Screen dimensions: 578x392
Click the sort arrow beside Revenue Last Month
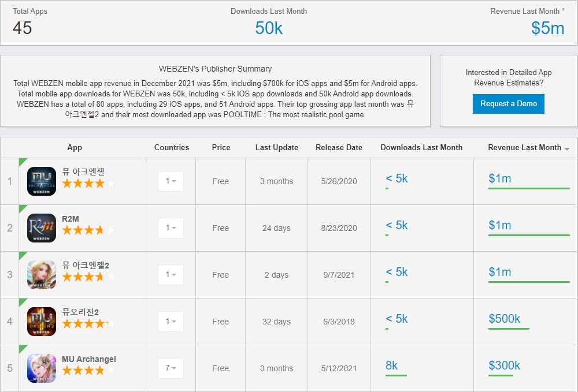click(x=567, y=149)
